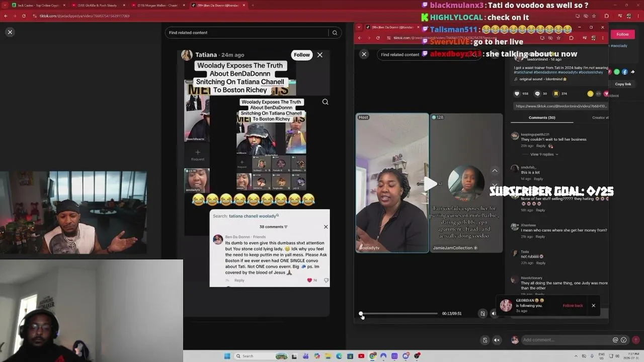Like Ben Da Donnn's comment
This screenshot has height=362, width=644.
(x=309, y=280)
